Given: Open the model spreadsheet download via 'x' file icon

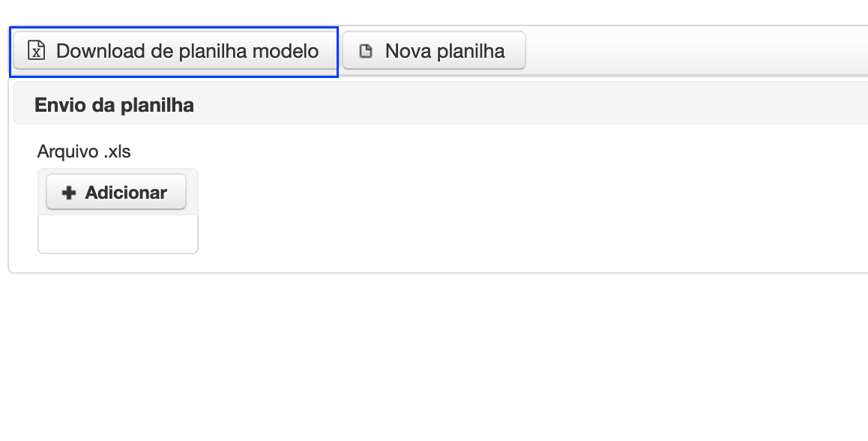Looking at the screenshot, I should coord(37,50).
